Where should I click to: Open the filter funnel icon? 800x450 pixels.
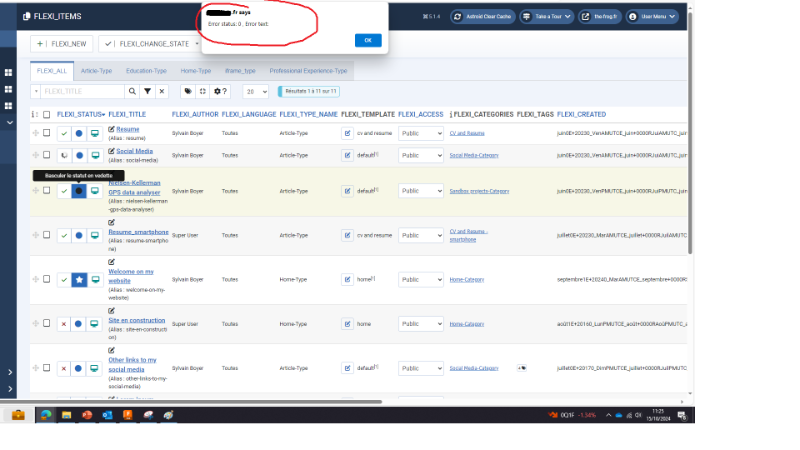pos(148,91)
